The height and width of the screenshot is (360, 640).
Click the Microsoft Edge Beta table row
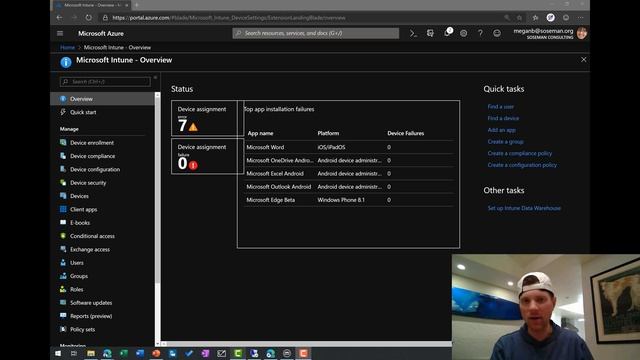[x=349, y=200]
